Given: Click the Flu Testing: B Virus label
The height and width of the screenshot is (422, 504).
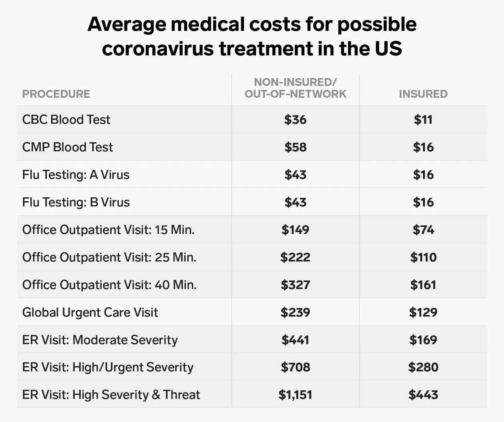Looking at the screenshot, I should tap(76, 202).
